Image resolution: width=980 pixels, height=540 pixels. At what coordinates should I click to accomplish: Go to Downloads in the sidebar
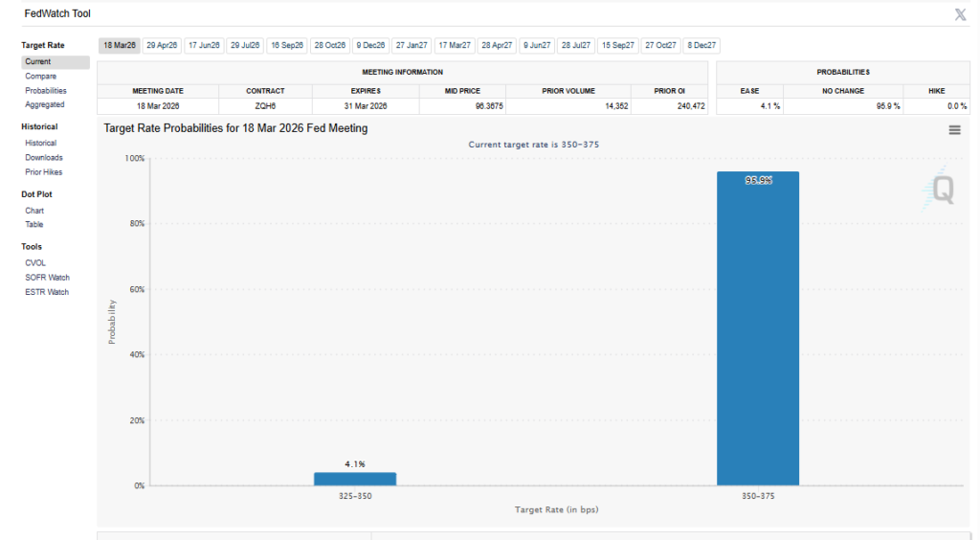click(x=44, y=157)
